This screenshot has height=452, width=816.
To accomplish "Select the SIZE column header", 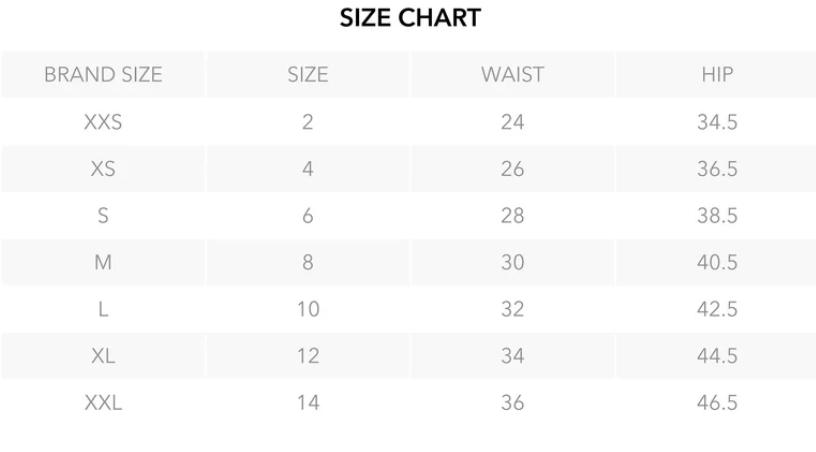I will coord(308,75).
